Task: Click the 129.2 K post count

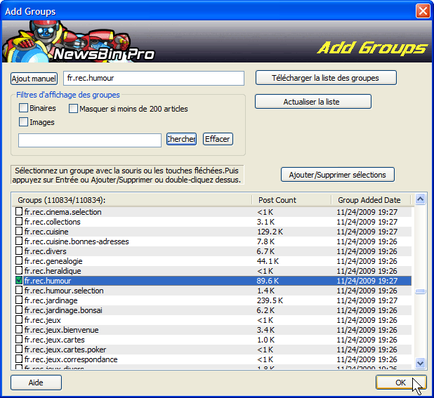Action: pyautogui.click(x=270, y=232)
